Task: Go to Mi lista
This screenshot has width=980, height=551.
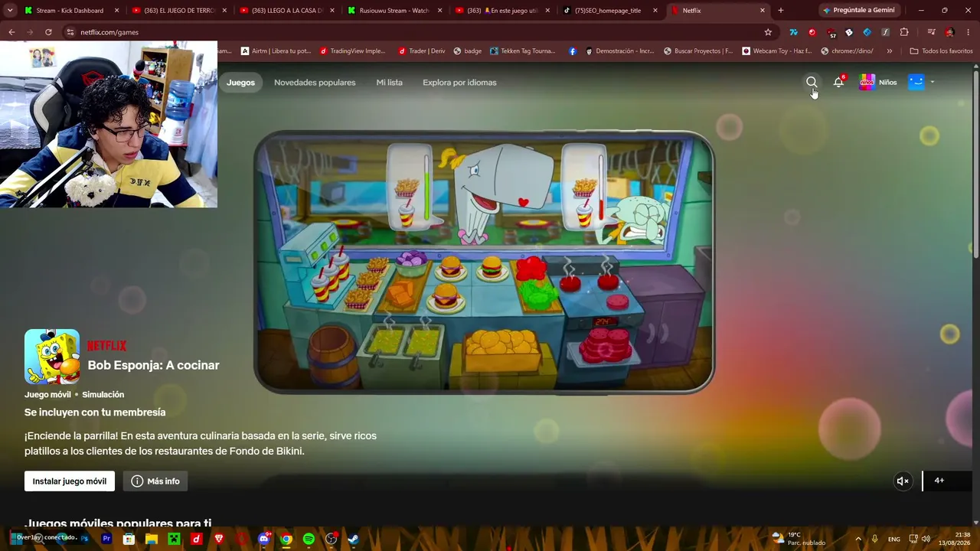Action: click(389, 82)
